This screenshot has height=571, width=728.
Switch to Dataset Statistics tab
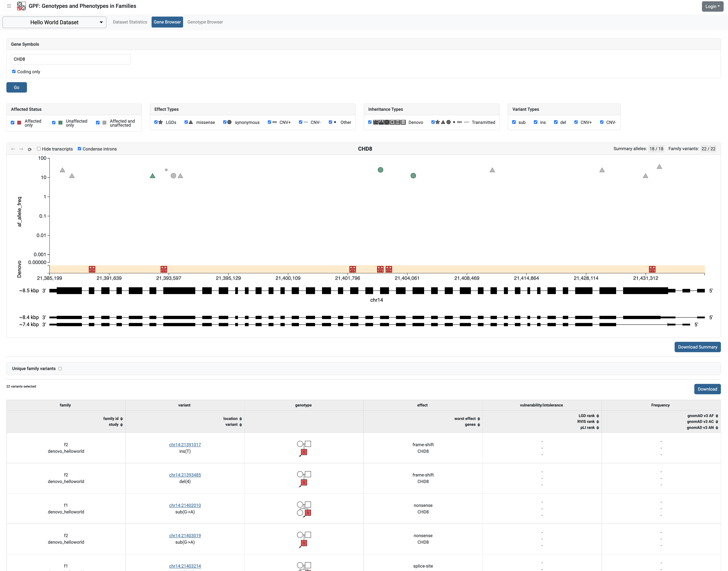[130, 22]
